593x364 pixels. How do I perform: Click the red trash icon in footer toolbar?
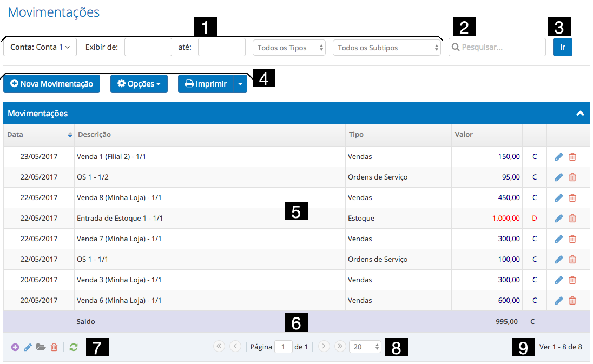coord(54,347)
